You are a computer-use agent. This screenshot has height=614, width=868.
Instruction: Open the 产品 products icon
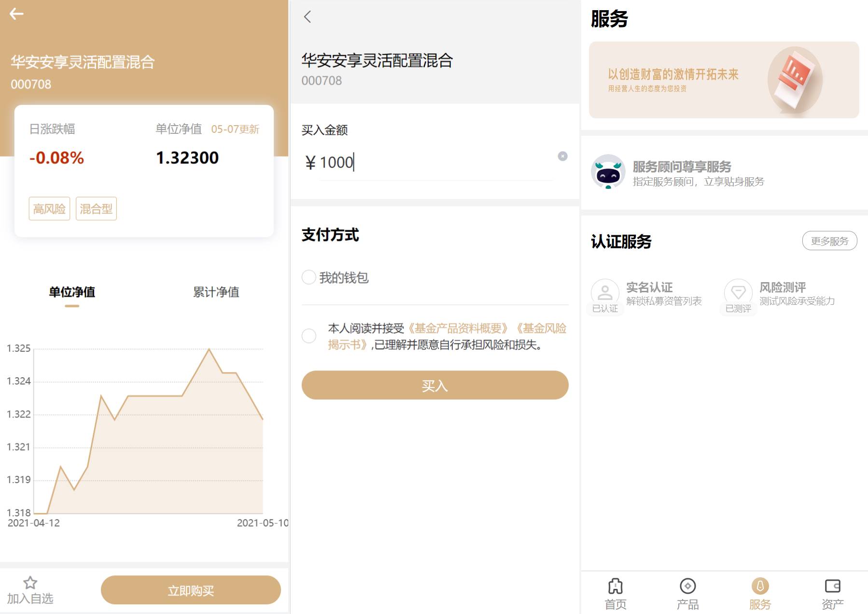point(687,586)
